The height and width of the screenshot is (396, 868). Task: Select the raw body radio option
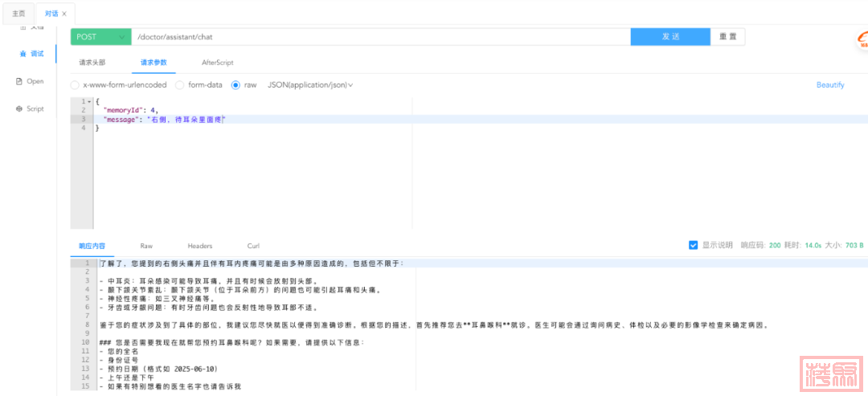click(x=235, y=84)
